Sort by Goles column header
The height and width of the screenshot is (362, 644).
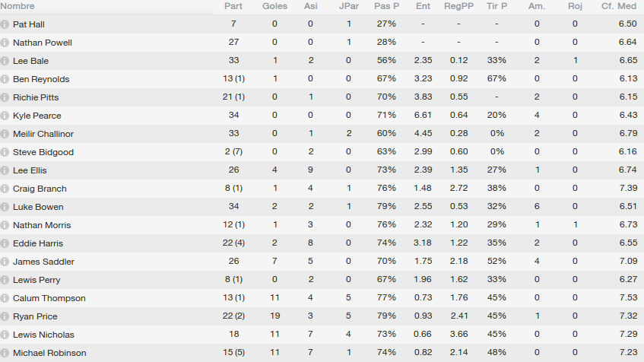[274, 6]
